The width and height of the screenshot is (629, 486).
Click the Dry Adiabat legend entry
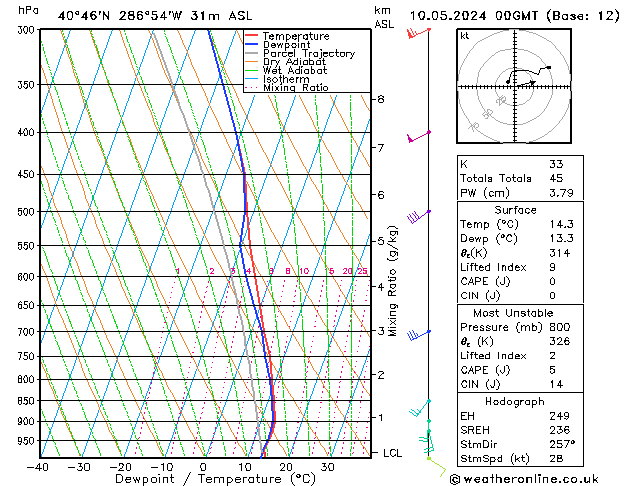tap(294, 62)
